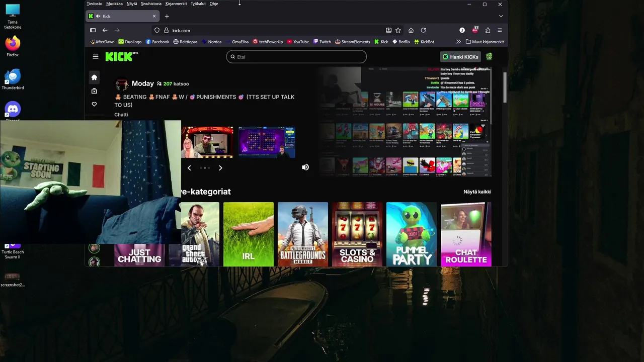Open the Näytä menu
Image resolution: width=644 pixels, height=362 pixels.
[132, 4]
